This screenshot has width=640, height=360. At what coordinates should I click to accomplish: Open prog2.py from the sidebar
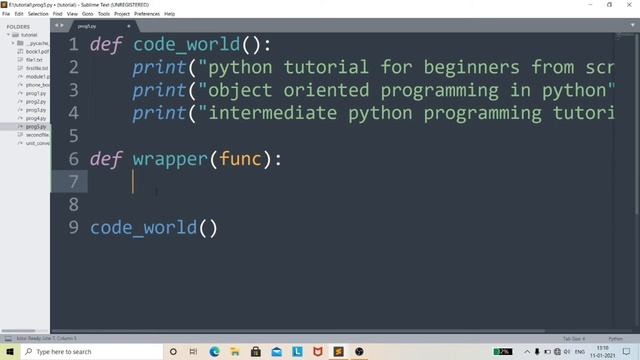pyautogui.click(x=36, y=102)
